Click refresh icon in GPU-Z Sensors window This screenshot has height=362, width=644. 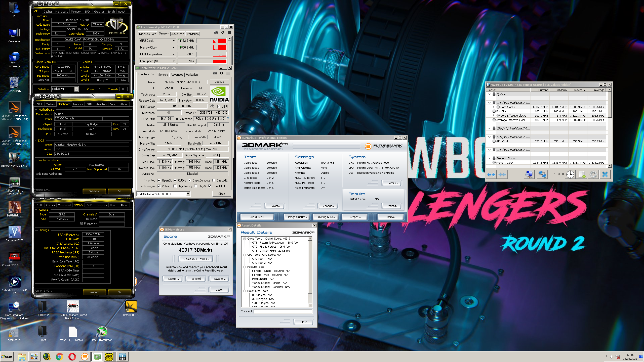(223, 33)
